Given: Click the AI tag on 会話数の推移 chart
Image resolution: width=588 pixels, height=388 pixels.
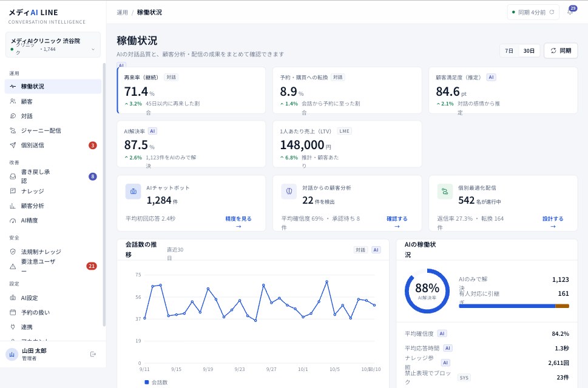Looking at the screenshot, I should [x=376, y=250].
